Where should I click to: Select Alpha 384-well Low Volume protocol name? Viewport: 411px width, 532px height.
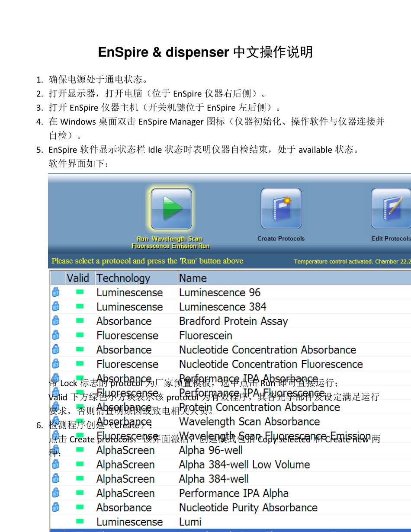[244, 465]
